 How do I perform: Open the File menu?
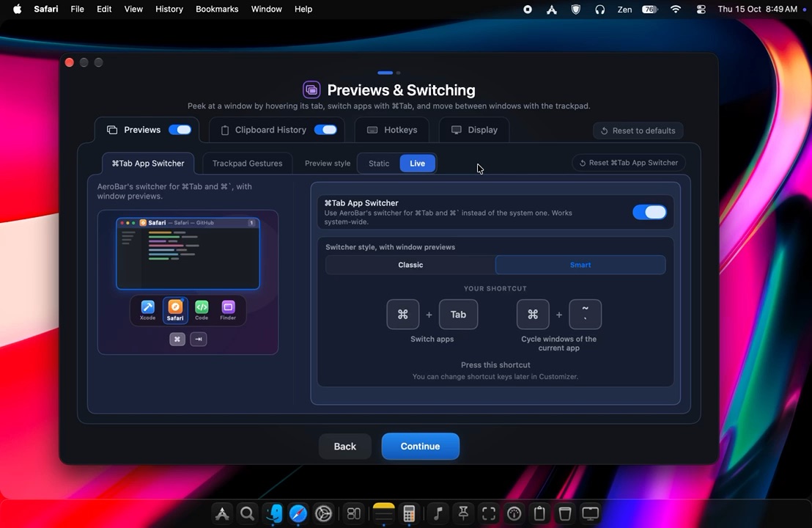coord(77,9)
